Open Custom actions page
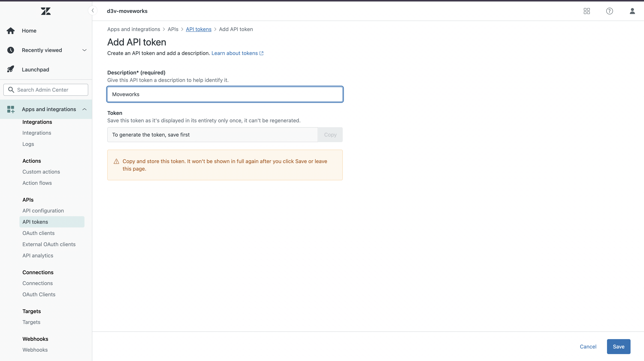Screen dimensions: 644x361 coord(41,172)
